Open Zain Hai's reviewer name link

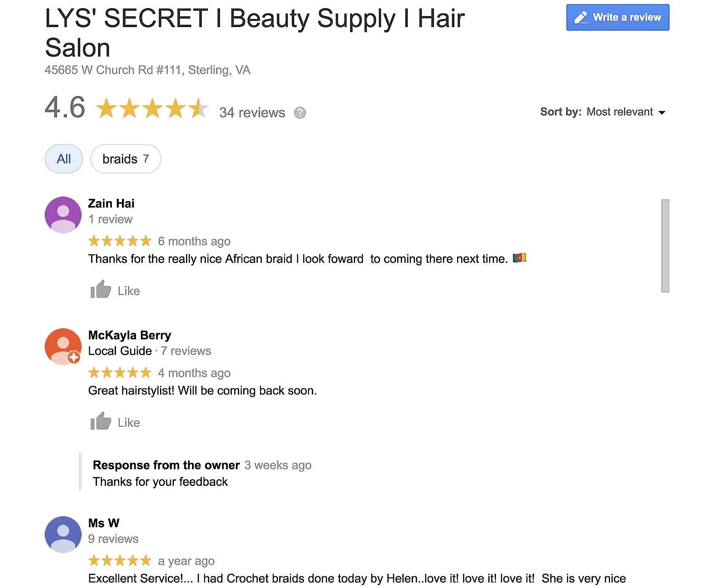pos(111,203)
